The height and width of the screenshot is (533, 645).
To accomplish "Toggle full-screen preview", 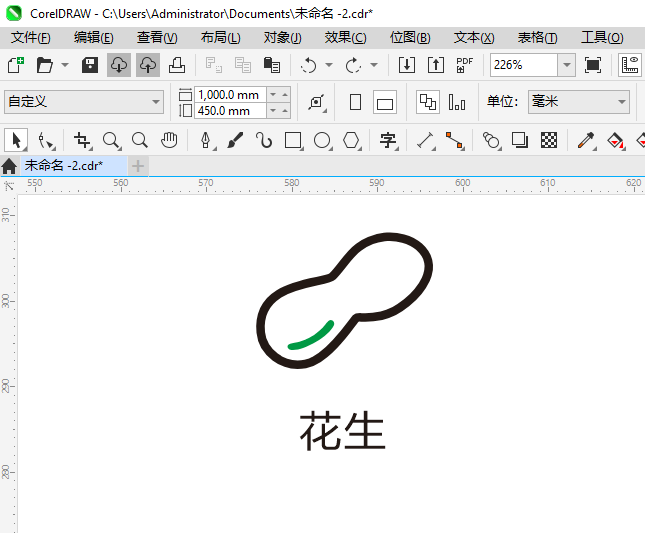I will pyautogui.click(x=593, y=65).
